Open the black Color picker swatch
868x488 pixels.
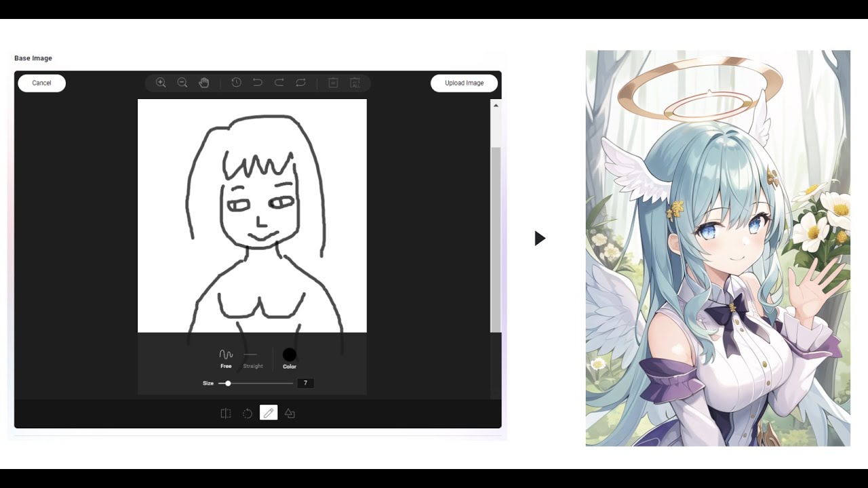[x=290, y=354]
